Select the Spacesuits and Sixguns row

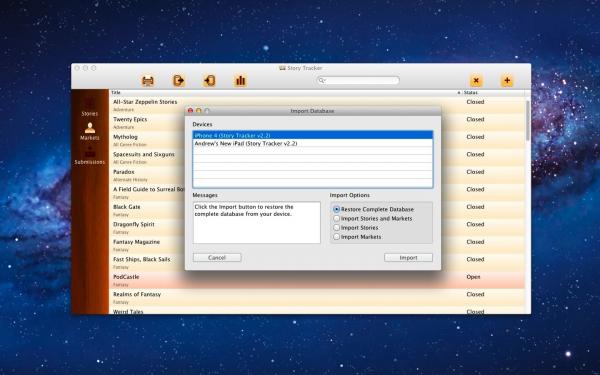(x=317, y=158)
